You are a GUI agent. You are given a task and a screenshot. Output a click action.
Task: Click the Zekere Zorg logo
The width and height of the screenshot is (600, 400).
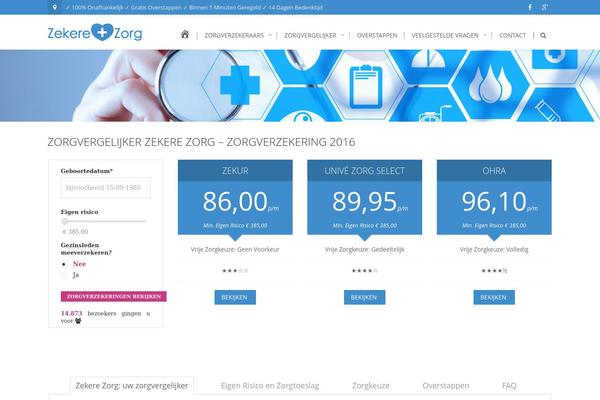(x=95, y=33)
